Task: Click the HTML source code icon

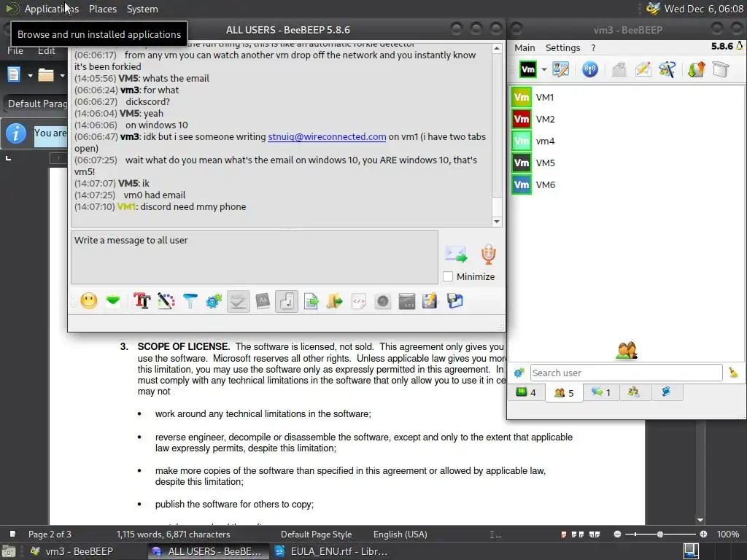Action: tap(359, 301)
